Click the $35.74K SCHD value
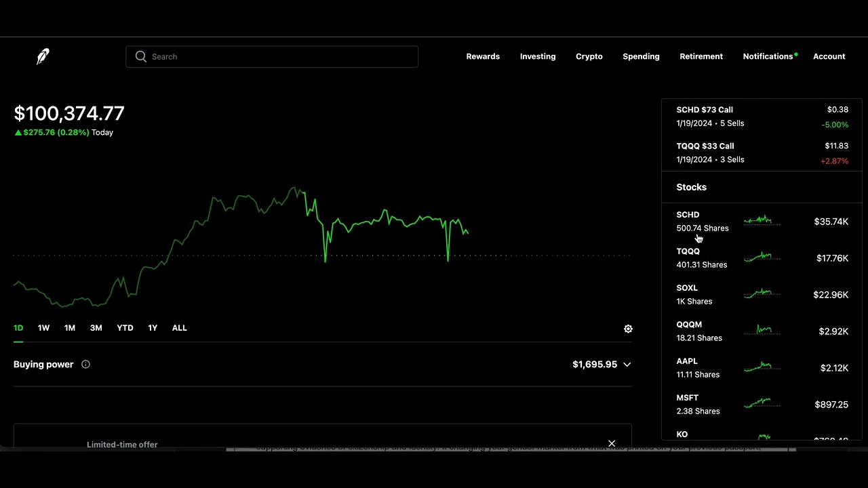This screenshot has width=868, height=488. pos(831,222)
